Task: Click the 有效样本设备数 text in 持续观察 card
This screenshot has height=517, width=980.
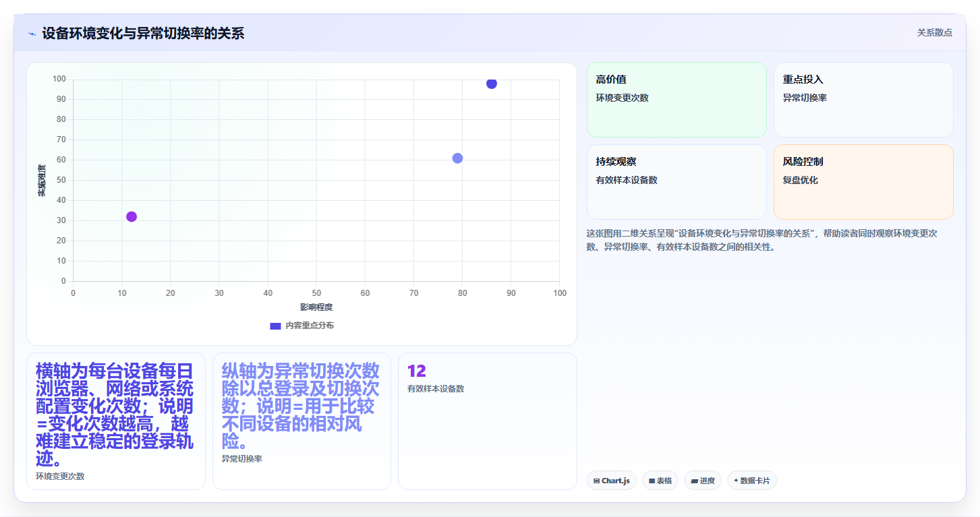Action: 627,181
